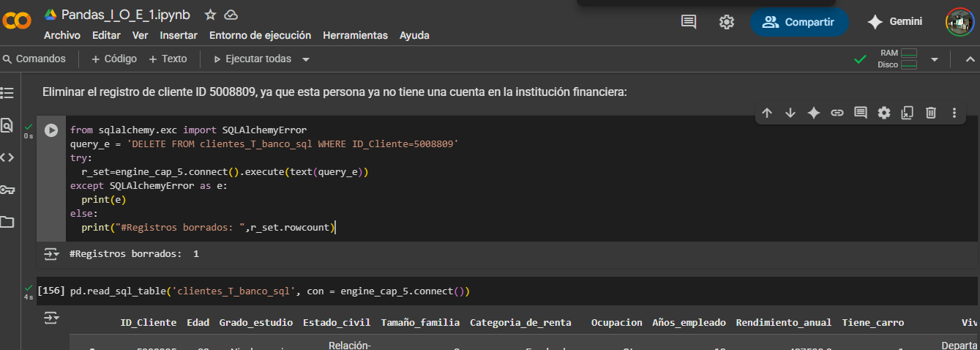This screenshot has width=980, height=350.
Task: Open the Ayuda menu
Action: pos(414,35)
